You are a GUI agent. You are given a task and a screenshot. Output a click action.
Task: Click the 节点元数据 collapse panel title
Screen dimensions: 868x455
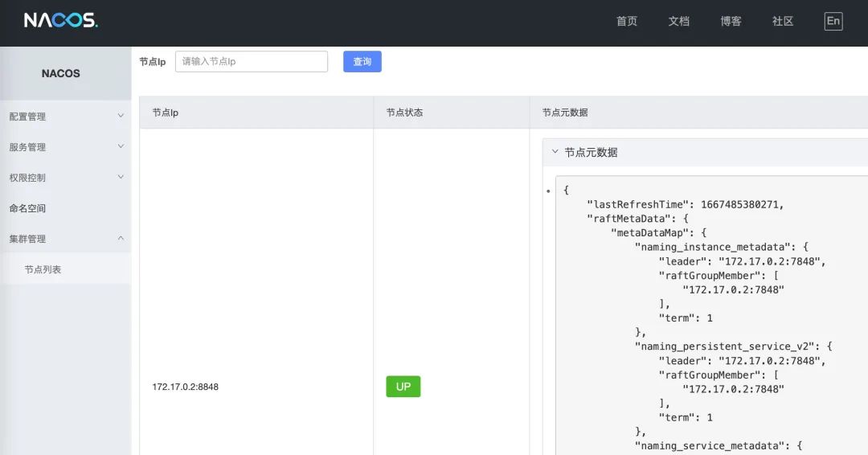click(591, 152)
